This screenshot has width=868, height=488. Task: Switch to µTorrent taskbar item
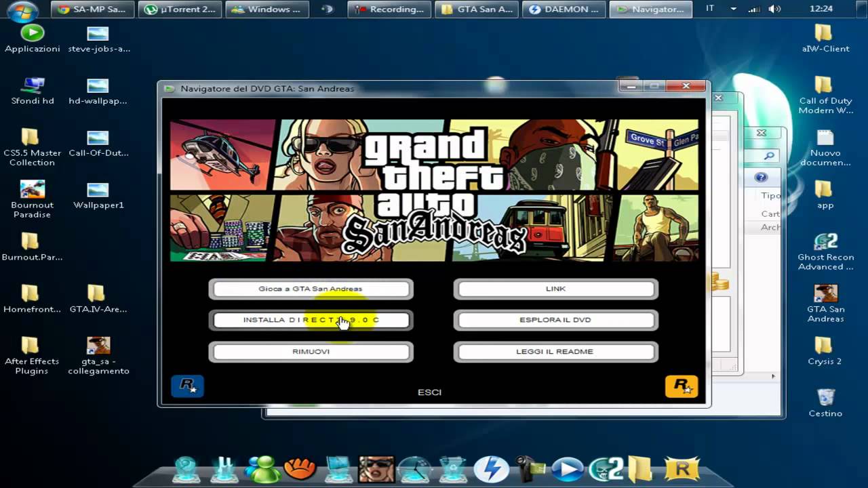(x=179, y=9)
